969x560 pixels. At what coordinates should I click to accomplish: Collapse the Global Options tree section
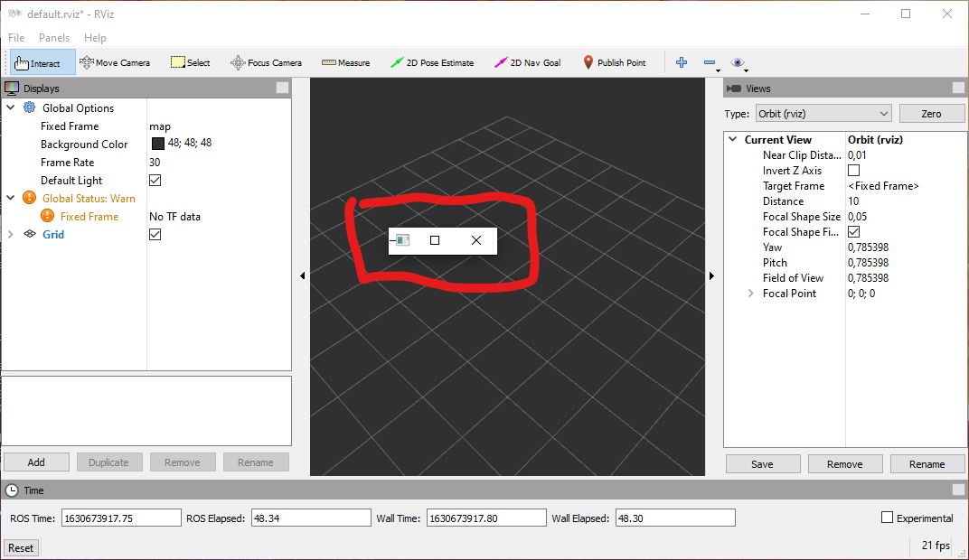tap(10, 107)
